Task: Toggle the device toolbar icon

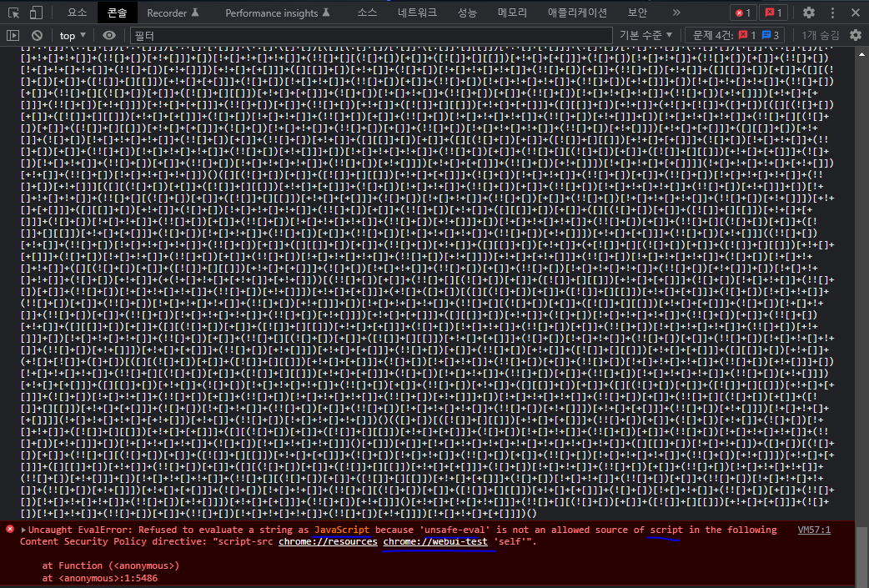Action: click(36, 13)
